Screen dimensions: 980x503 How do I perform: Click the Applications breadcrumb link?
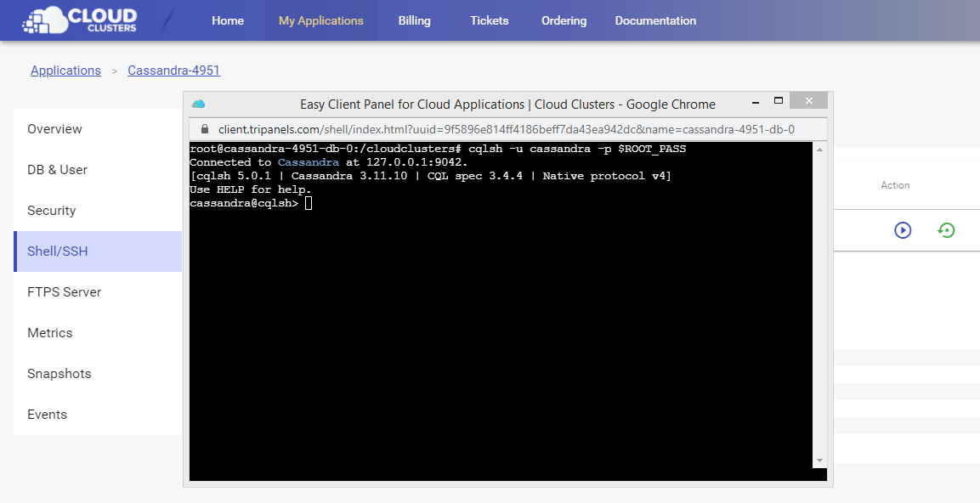[x=65, y=71]
